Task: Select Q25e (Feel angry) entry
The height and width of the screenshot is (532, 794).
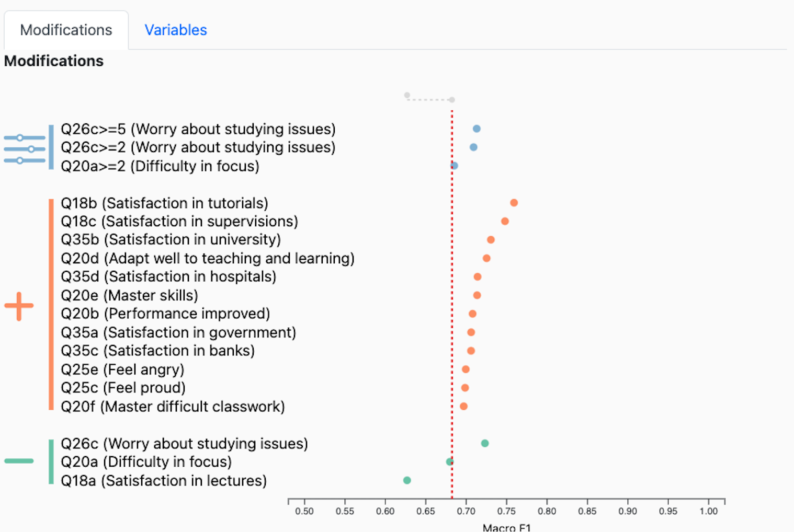Action: pos(122,369)
